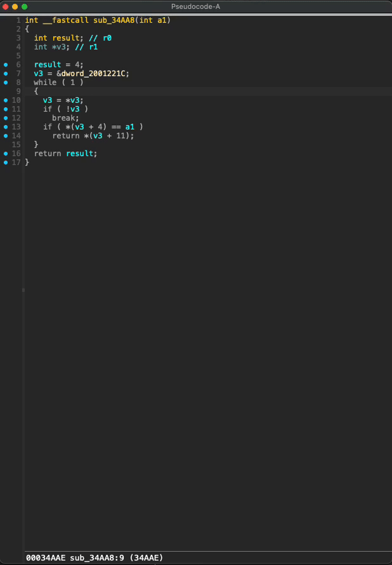Screen dimensions: 392x565
Task: Toggle breakpoint dot on line 13
Action: pyautogui.click(x=6, y=127)
